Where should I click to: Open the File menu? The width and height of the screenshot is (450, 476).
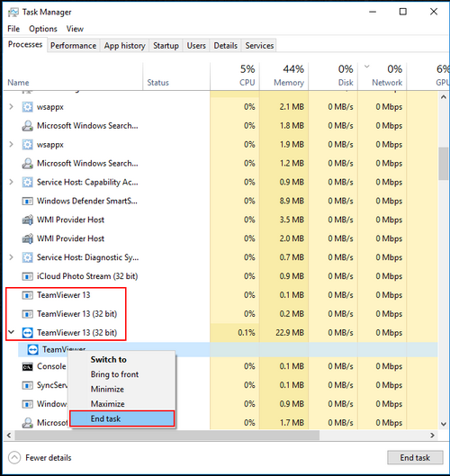(13, 29)
